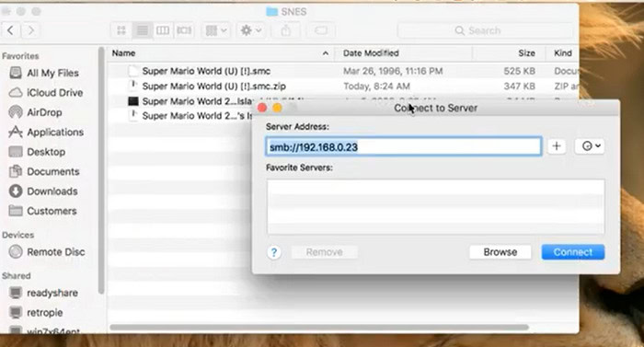Click the sidebar vertical scrollbar
The image size is (644, 347).
[101, 170]
